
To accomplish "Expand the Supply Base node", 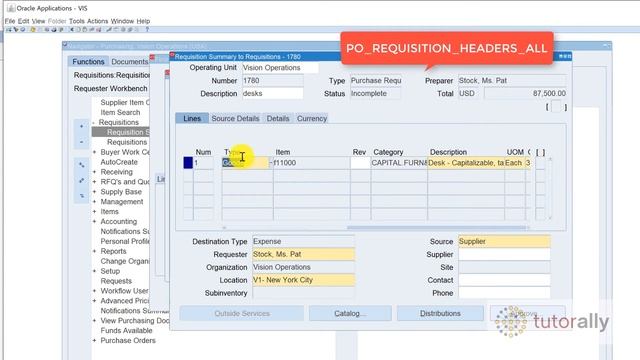I will tap(94, 192).
